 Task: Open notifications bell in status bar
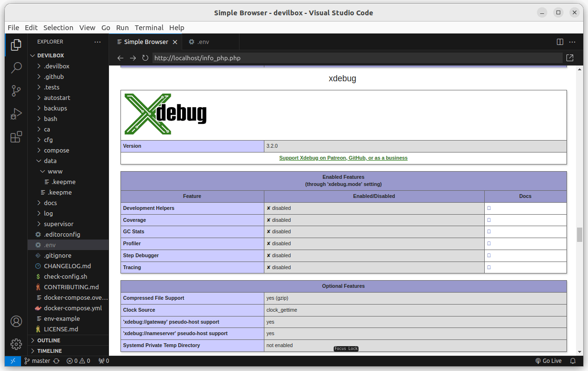(x=573, y=361)
